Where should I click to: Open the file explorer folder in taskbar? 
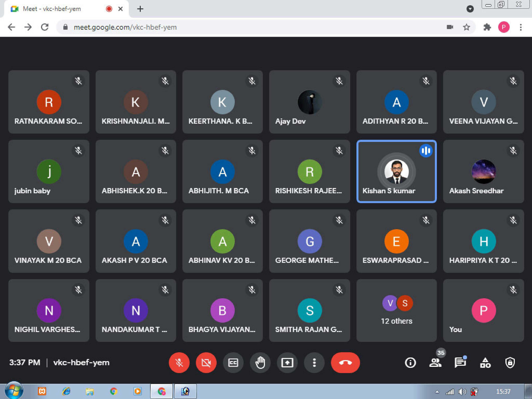click(90, 392)
